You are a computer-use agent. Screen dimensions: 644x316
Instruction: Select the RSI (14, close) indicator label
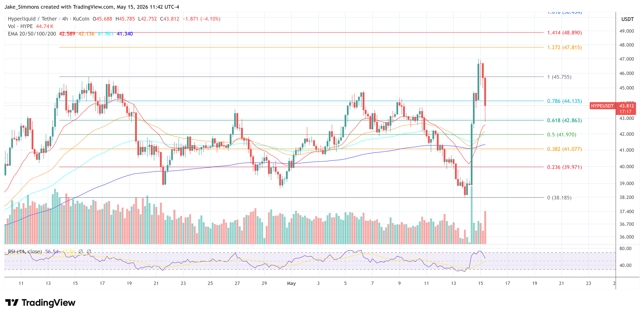coord(25,251)
